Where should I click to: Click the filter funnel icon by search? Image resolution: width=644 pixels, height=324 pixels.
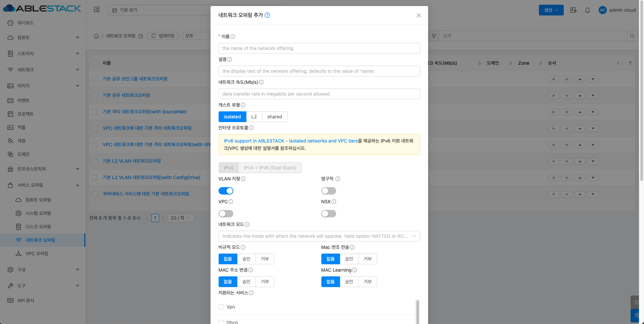coord(434,36)
